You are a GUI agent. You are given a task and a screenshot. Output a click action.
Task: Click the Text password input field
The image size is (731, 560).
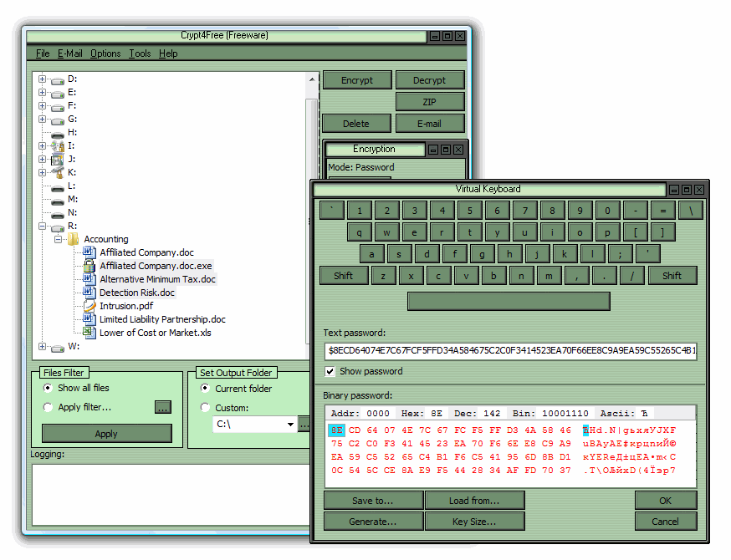[x=510, y=351]
